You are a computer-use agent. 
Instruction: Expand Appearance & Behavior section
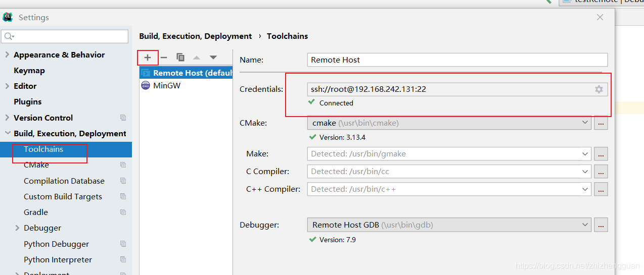pyautogui.click(x=7, y=54)
